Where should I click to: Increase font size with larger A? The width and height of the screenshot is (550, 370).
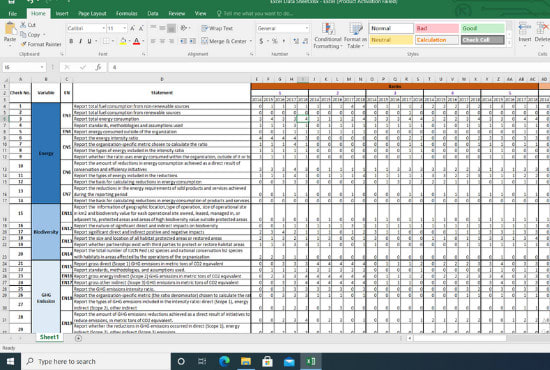click(x=132, y=28)
